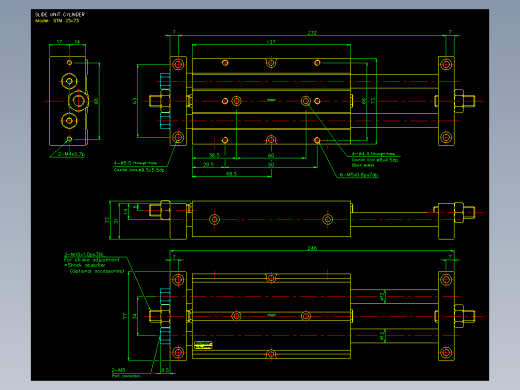The image size is (520, 390).
Task: Pick the "4-ø4.0 Through hole" callout
Action: click(373, 154)
